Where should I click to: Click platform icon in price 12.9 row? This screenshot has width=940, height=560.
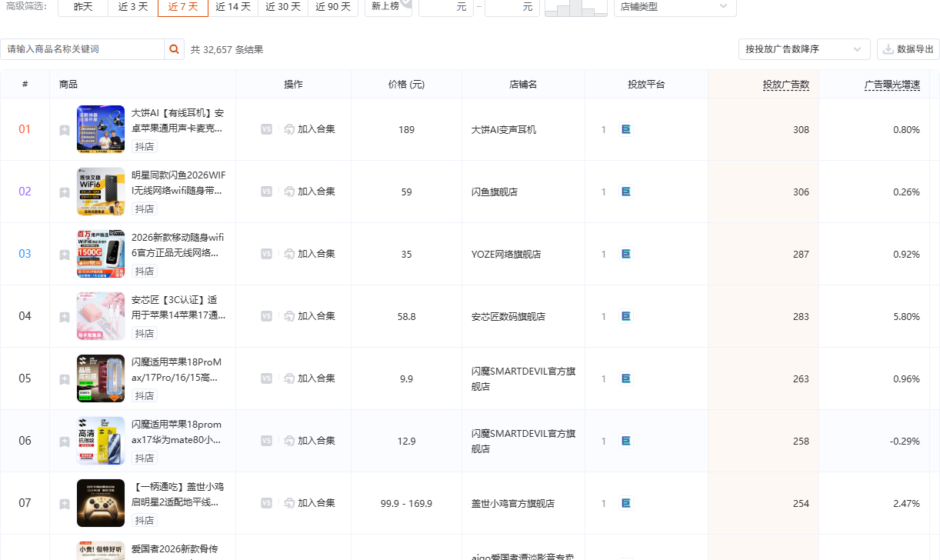(626, 441)
